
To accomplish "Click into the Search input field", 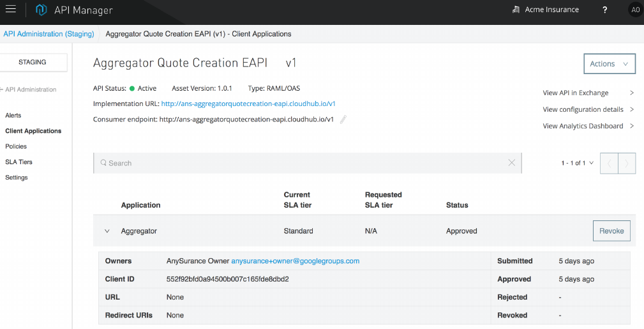I will click(x=306, y=164).
